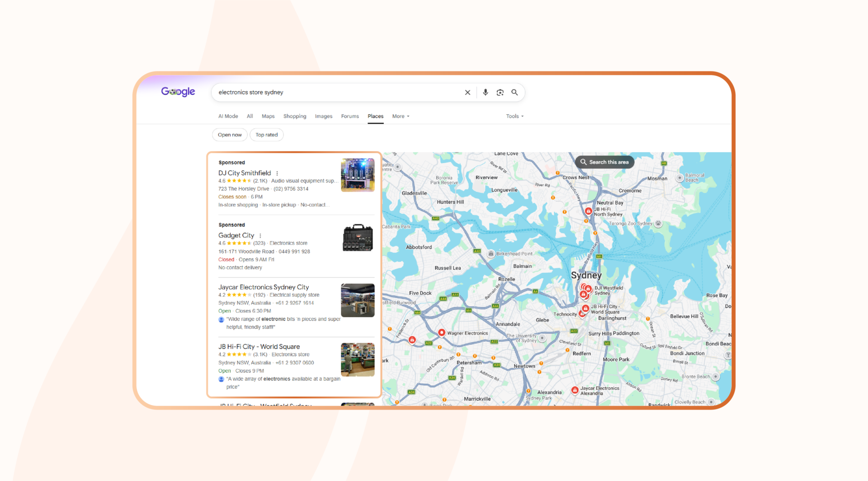Click the Hunters Hill label on the map
Image resolution: width=868 pixels, height=481 pixels.
click(450, 202)
